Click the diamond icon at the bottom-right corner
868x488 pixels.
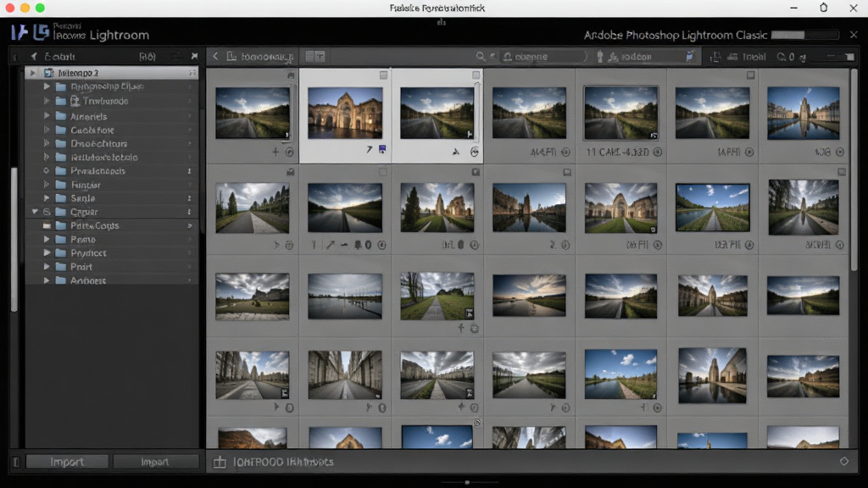[844, 461]
